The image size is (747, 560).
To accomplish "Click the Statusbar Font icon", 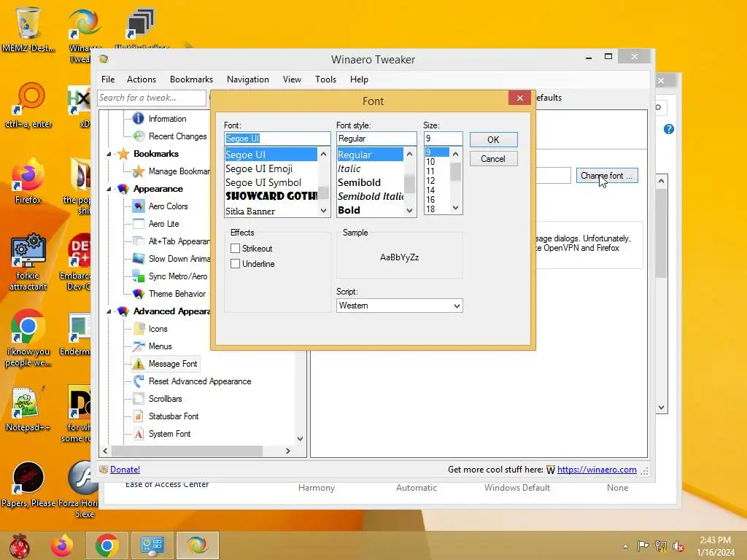I will coord(139,416).
